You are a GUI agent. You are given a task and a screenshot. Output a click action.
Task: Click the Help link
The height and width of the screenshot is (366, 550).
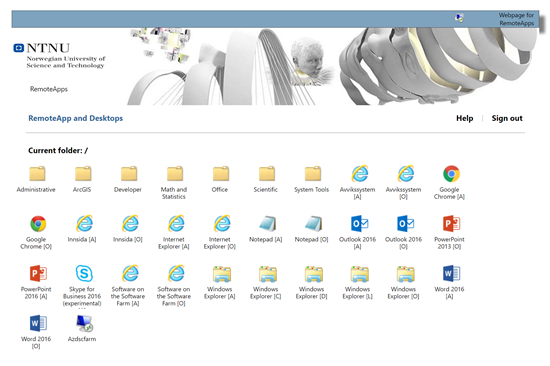pos(464,118)
